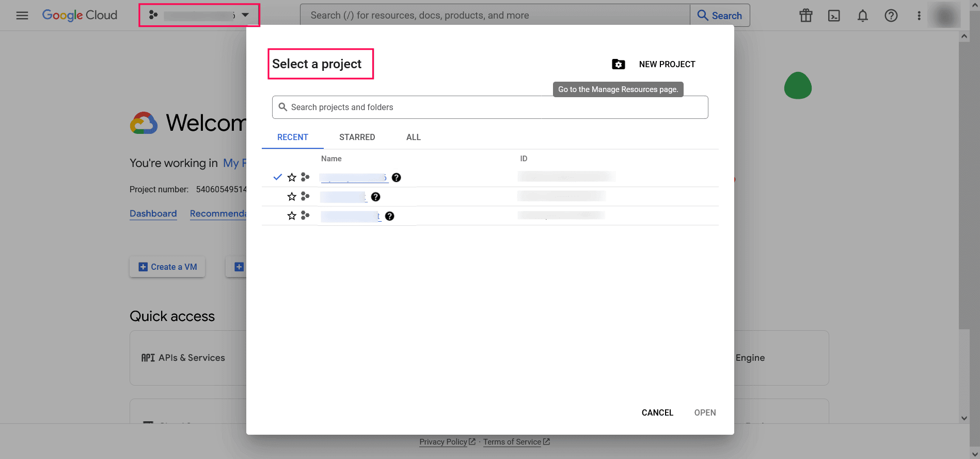Click help icon beside the third project name
Screen dimensions: 980x459
pyautogui.click(x=389, y=216)
